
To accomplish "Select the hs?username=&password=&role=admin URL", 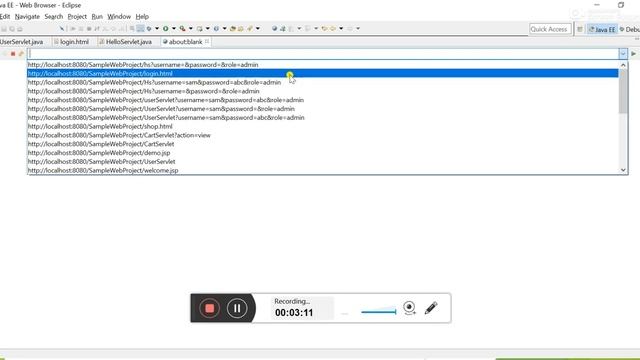I will 323,64.
